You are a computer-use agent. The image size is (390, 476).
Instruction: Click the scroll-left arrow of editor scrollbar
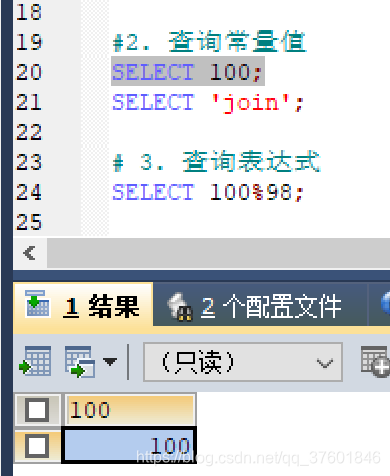click(30, 253)
